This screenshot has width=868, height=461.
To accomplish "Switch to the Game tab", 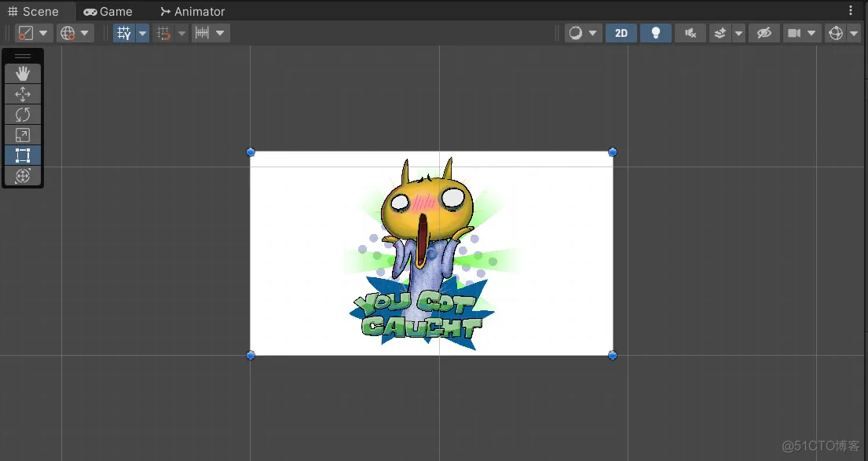I will point(108,11).
